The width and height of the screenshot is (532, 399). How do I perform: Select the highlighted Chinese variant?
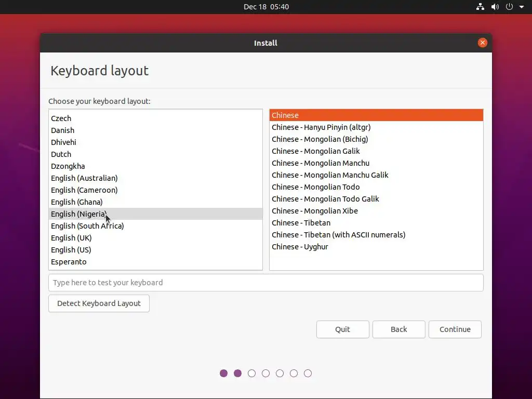click(x=376, y=115)
